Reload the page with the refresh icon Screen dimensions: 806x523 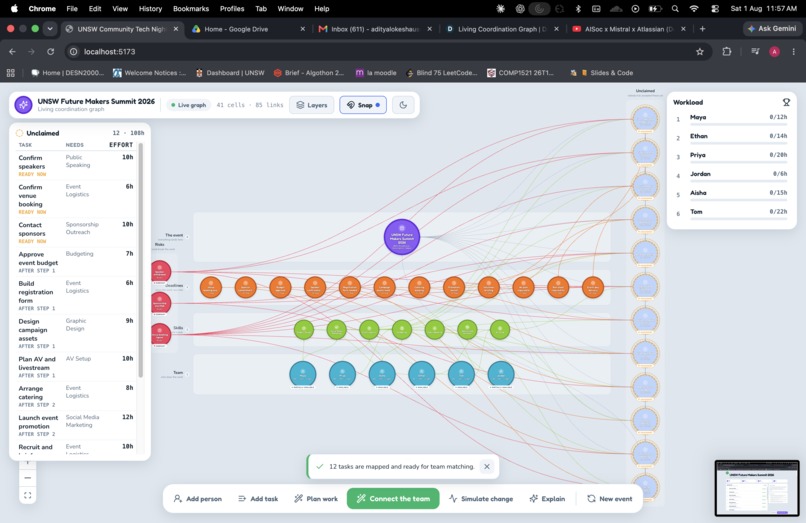point(50,51)
